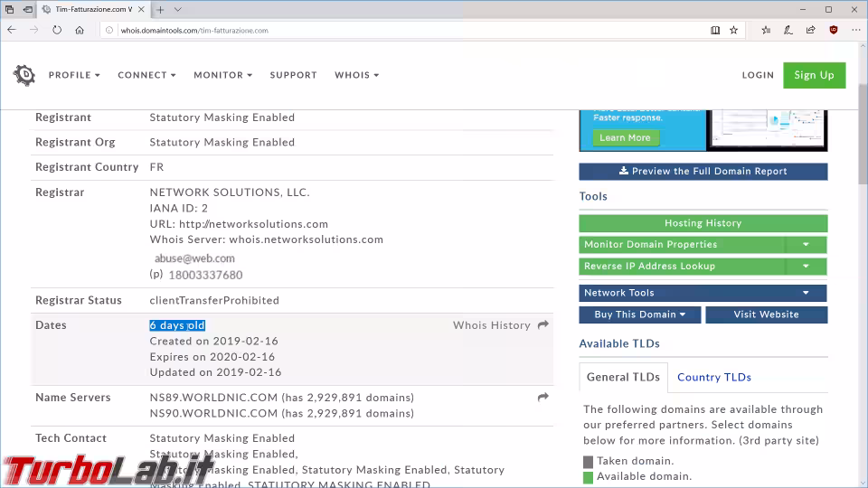The image size is (868, 488).
Task: Click the green Sign Up button
Action: pyautogui.click(x=814, y=75)
